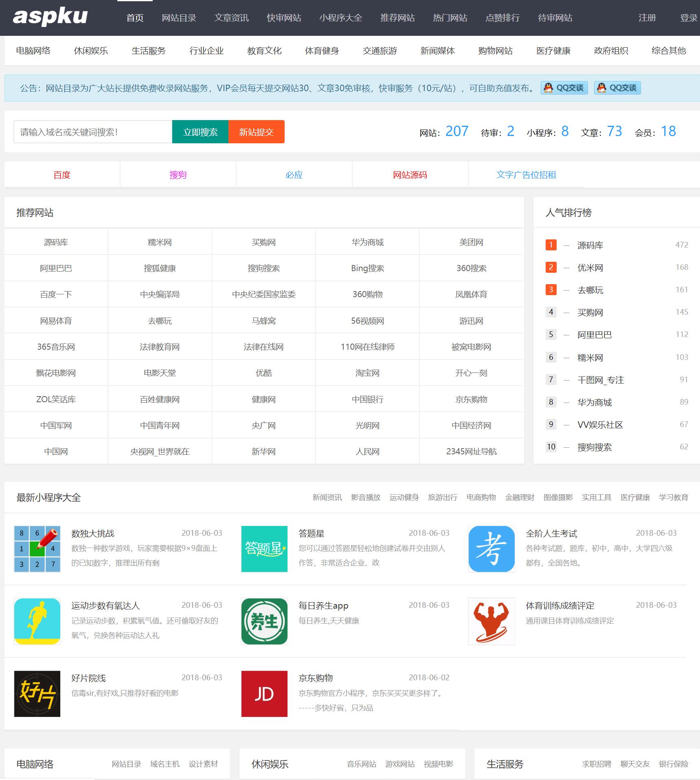
Task: Open the 文字广告位招租 link
Action: [x=526, y=175]
